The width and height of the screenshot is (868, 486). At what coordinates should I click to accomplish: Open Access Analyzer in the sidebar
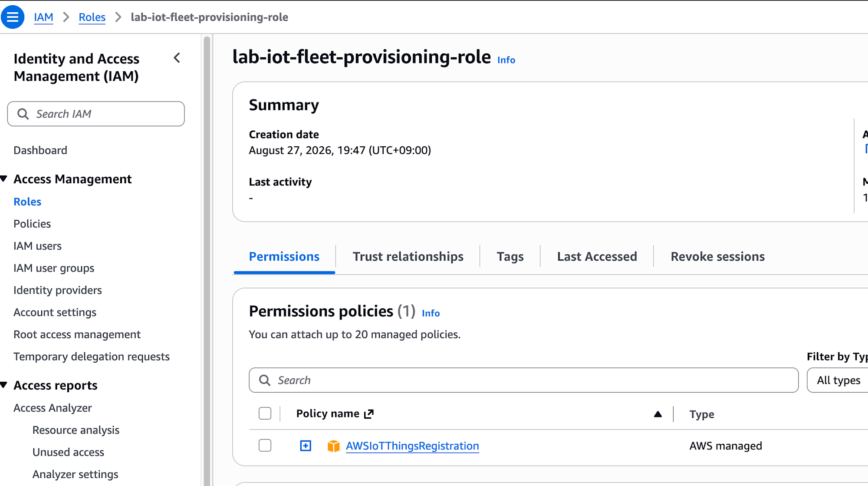pos(53,408)
